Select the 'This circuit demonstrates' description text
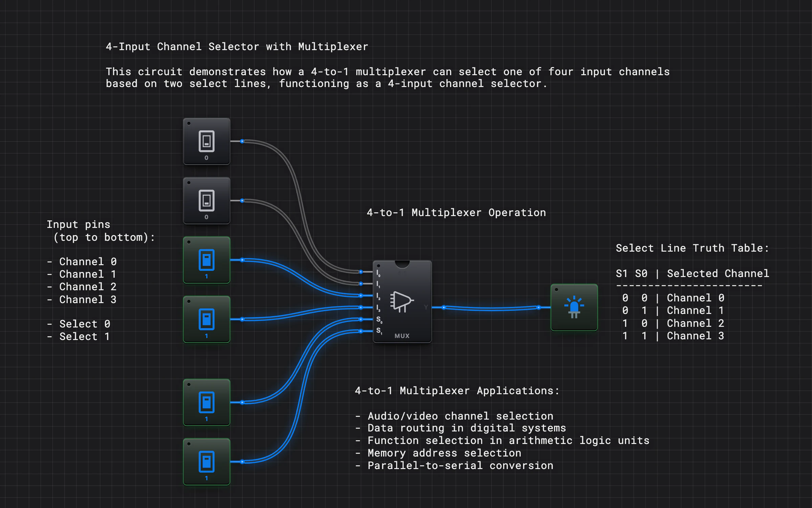This screenshot has width=812, height=508. tap(388, 78)
